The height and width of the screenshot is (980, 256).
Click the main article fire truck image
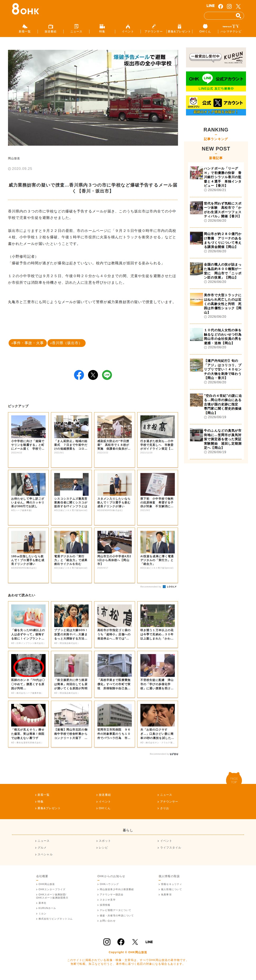(93, 97)
